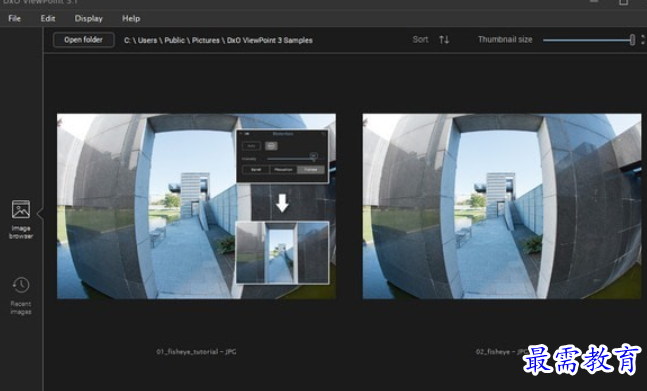Screen dimensions: 647x391
Task: Click the Open folder button
Action: click(x=83, y=40)
